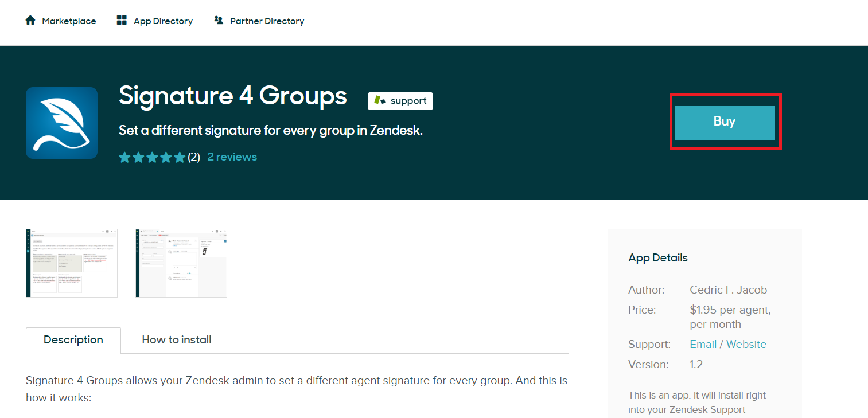Click the Zendesk logo in support badge
Viewport: 868px width, 418px height.
380,100
